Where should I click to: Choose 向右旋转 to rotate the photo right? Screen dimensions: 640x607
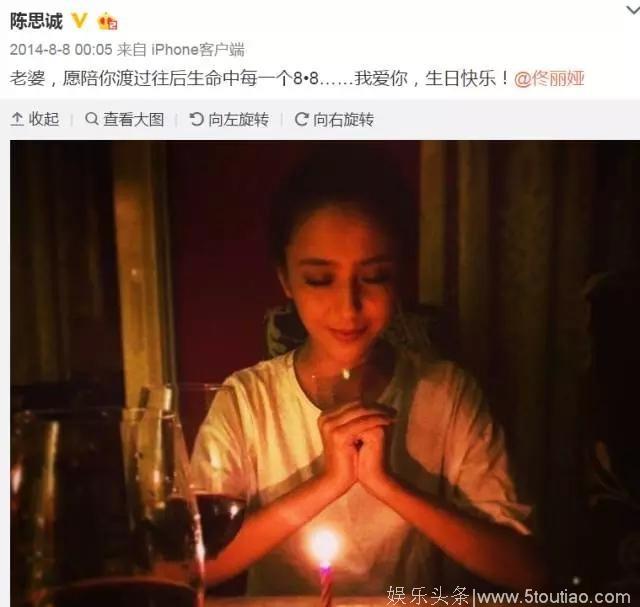343,119
